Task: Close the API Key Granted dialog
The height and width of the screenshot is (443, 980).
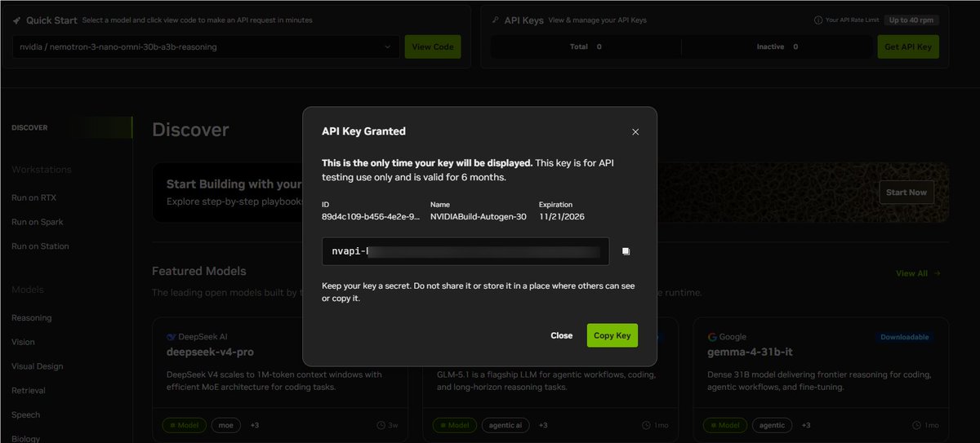Action: point(635,131)
